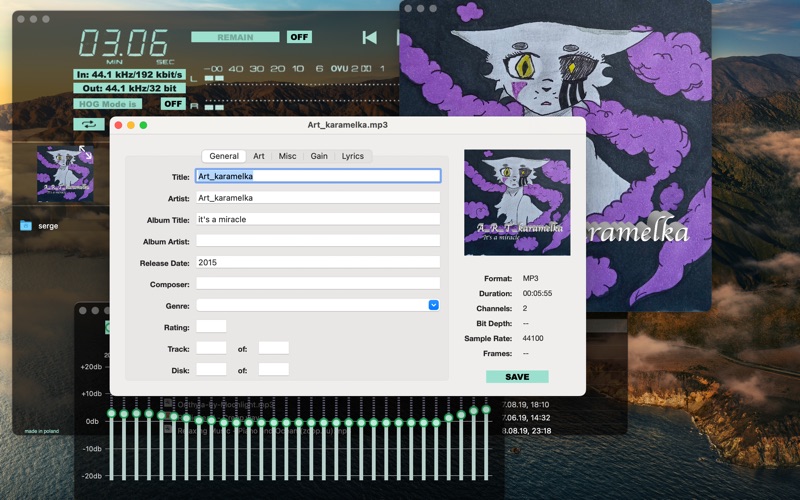This screenshot has height=500, width=800.
Task: Click the +20db label in equalizer
Action: pyautogui.click(x=91, y=366)
